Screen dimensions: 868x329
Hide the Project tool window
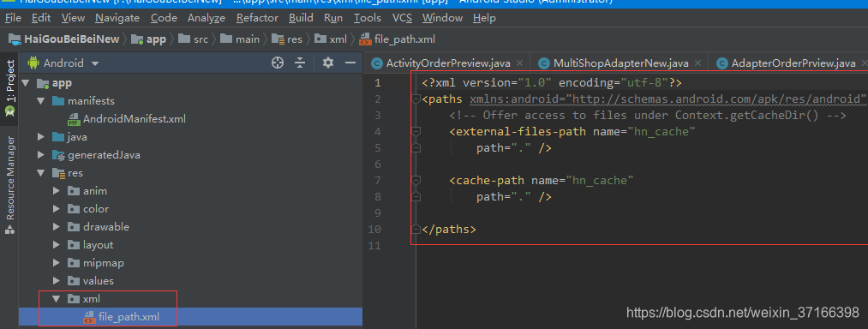350,63
